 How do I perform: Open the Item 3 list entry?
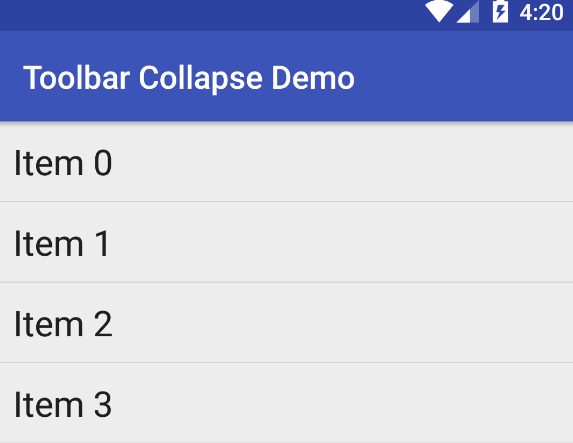[286, 403]
